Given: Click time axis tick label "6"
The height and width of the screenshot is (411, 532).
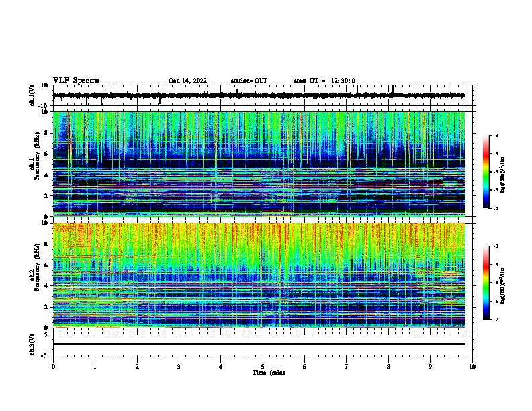Looking at the screenshot, I should click(x=305, y=367).
